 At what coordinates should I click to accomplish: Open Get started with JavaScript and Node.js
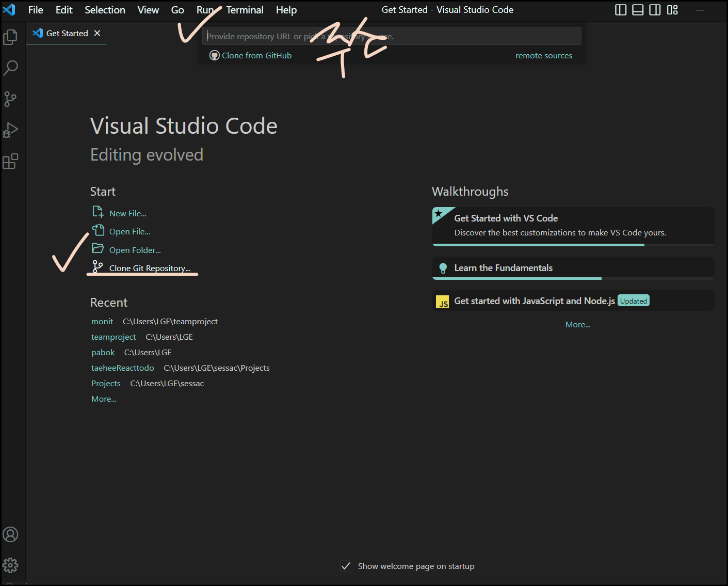tap(573, 300)
